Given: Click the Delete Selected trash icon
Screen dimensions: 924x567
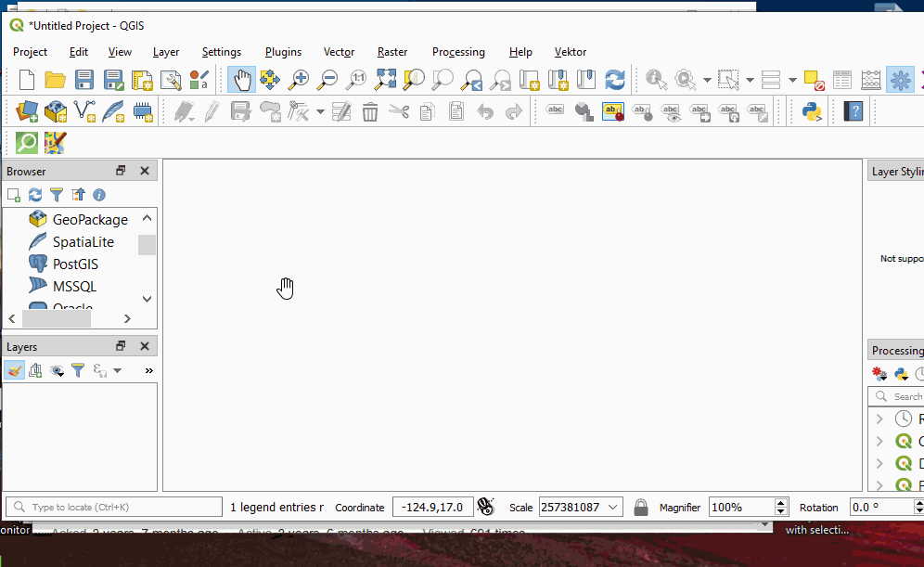Looking at the screenshot, I should click(x=370, y=111).
